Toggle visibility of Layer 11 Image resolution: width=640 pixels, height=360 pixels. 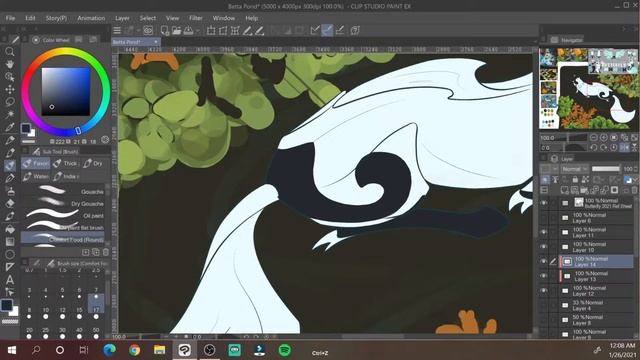point(544,232)
